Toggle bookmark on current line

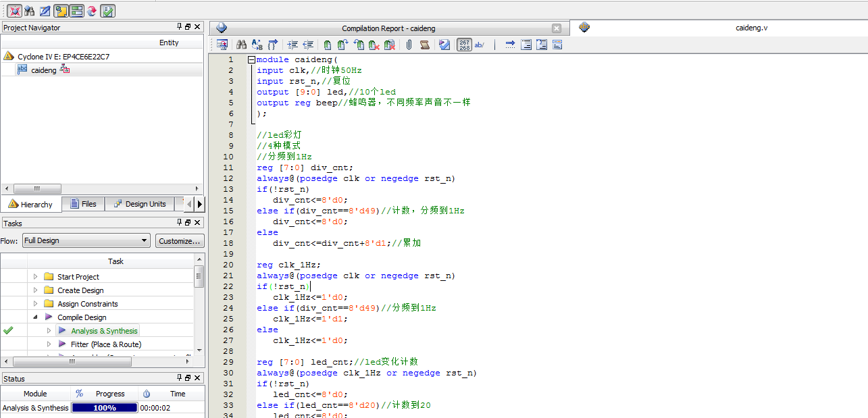coord(327,45)
